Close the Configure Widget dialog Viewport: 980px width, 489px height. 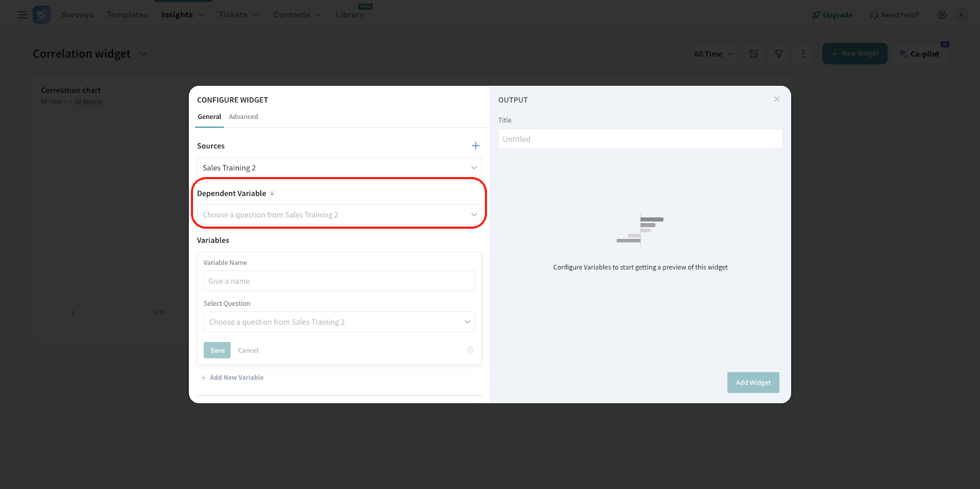tap(777, 99)
